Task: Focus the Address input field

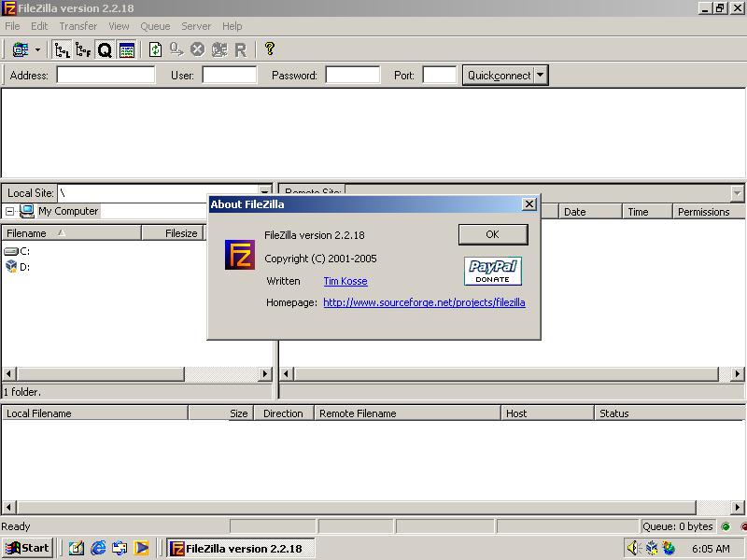Action: (106, 76)
